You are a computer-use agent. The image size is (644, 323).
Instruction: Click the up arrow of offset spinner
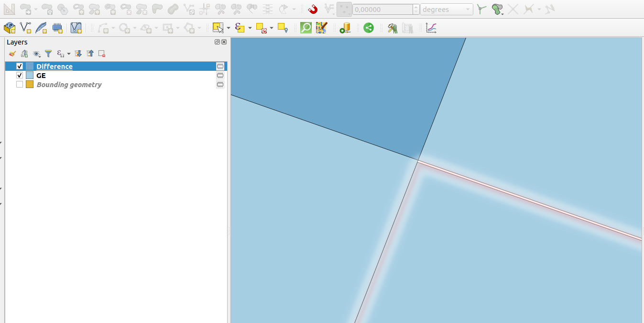(416, 7)
